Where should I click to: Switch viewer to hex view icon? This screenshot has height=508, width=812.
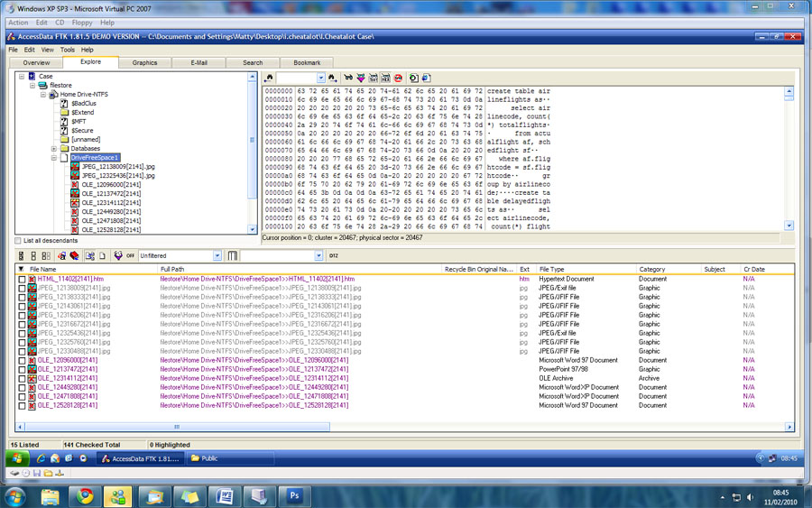(386, 79)
